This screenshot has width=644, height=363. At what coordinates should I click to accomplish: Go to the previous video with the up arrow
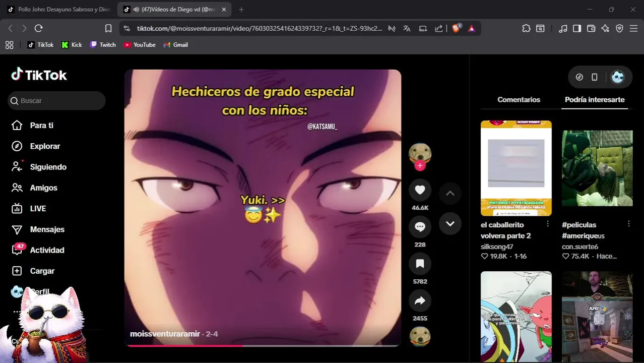[x=450, y=193]
